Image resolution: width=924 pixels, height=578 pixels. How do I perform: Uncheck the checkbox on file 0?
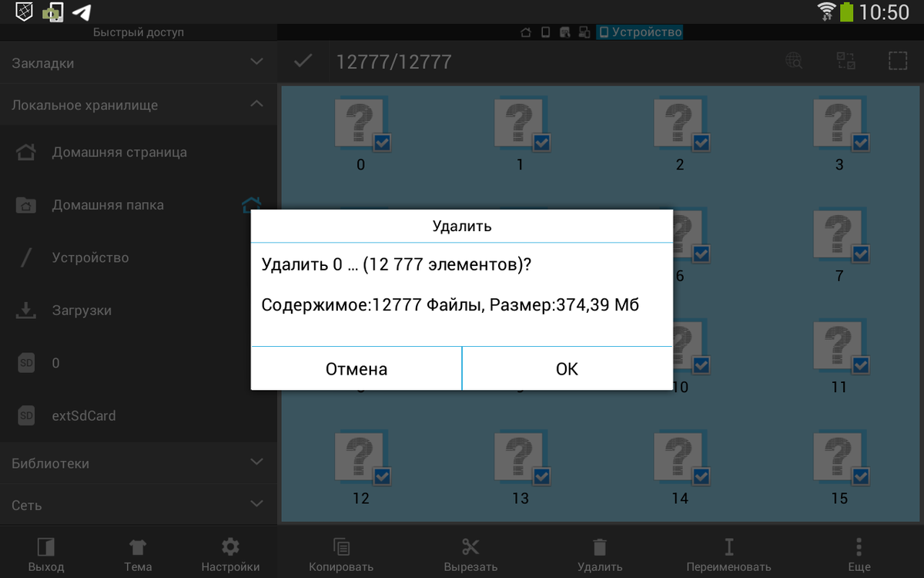coord(382,142)
